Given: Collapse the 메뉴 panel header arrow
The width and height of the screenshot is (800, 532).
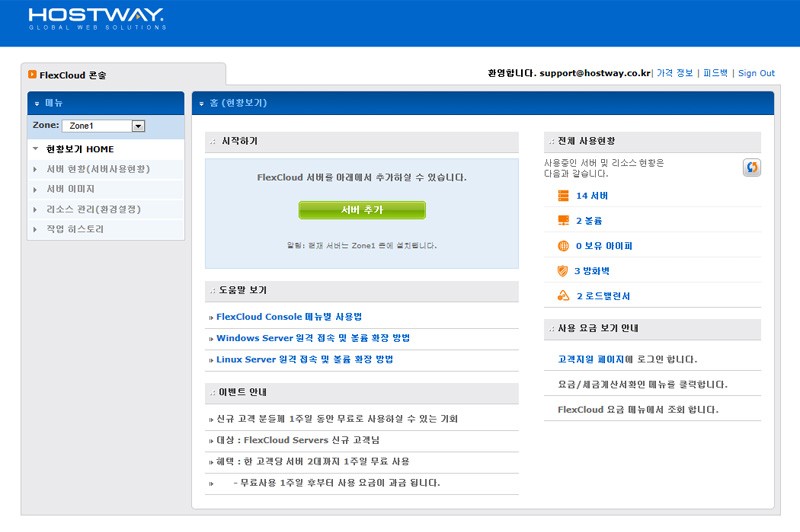Looking at the screenshot, I should [37, 104].
